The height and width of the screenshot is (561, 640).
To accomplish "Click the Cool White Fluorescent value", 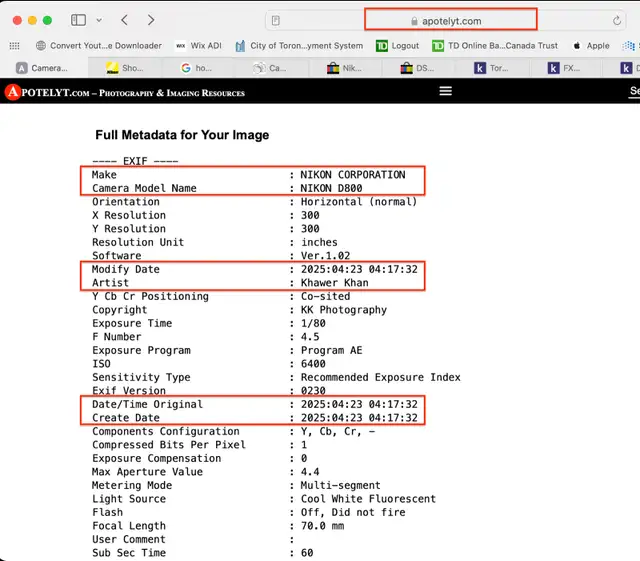I will click(368, 499).
